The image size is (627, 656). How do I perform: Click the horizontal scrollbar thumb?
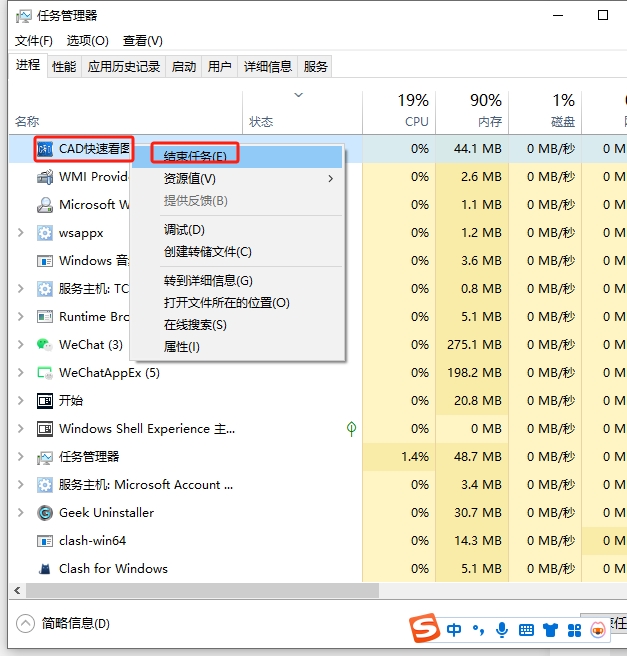click(x=202, y=591)
